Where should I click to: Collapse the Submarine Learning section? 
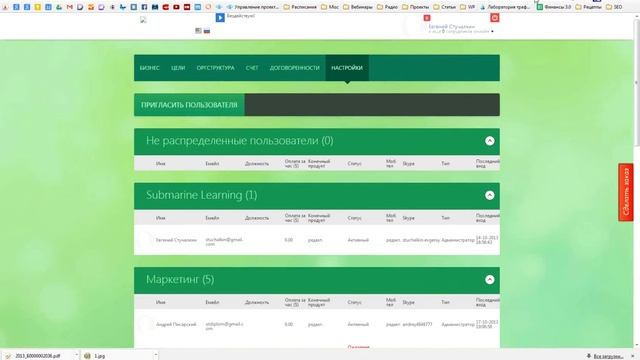tap(489, 195)
